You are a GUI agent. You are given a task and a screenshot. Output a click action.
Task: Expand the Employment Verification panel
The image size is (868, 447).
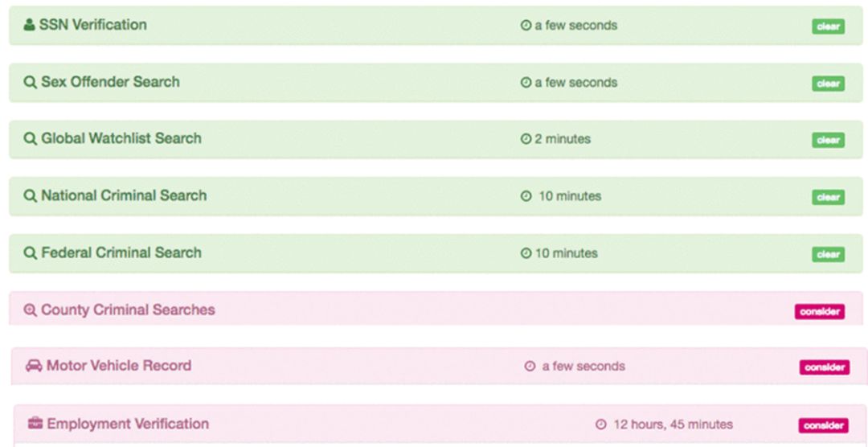coord(128,424)
